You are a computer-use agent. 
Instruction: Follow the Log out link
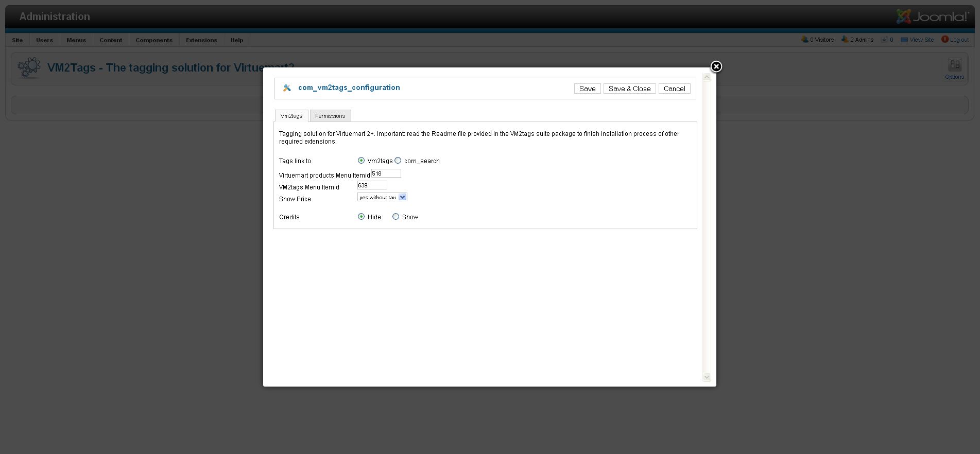[x=959, y=40]
